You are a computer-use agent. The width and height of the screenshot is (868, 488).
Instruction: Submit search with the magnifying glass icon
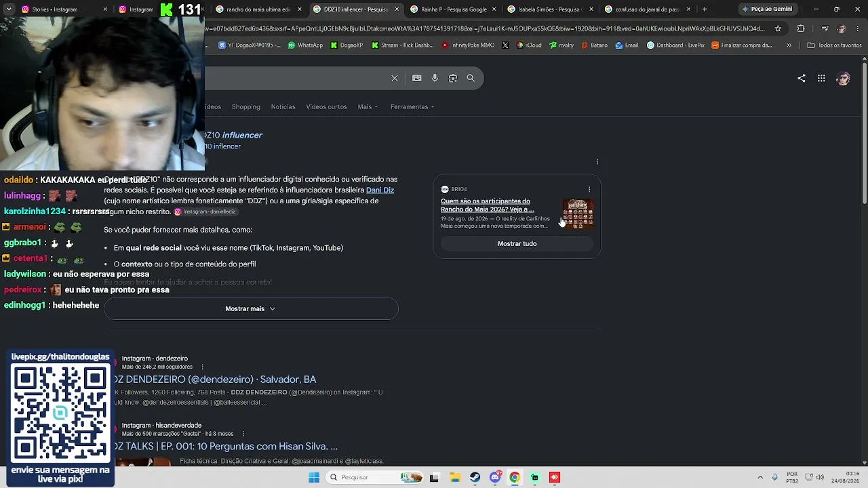click(x=471, y=78)
